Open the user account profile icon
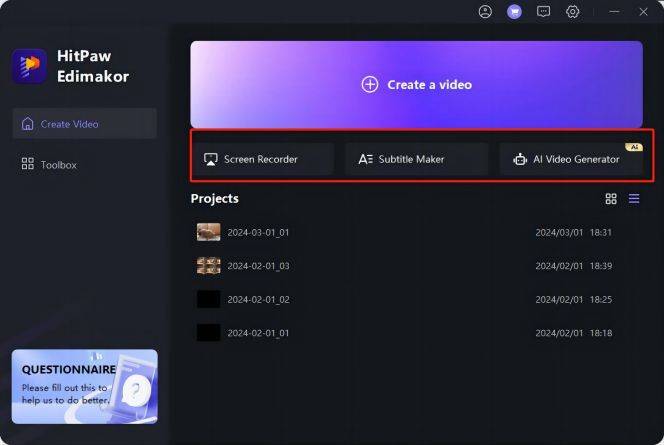664x445 pixels. (485, 11)
